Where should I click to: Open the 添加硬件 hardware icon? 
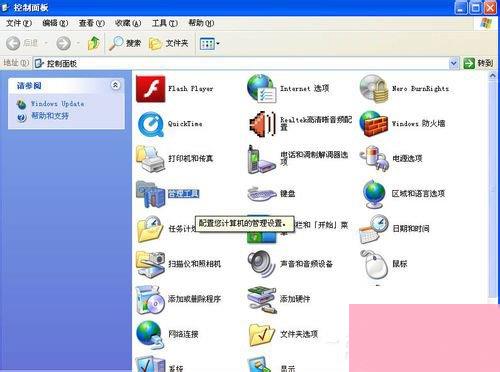262,300
